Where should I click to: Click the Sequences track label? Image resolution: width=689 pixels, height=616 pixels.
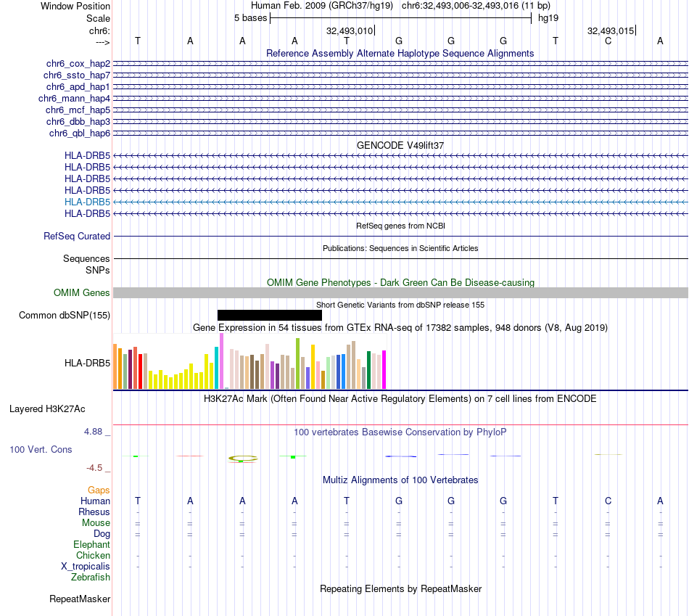click(86, 258)
